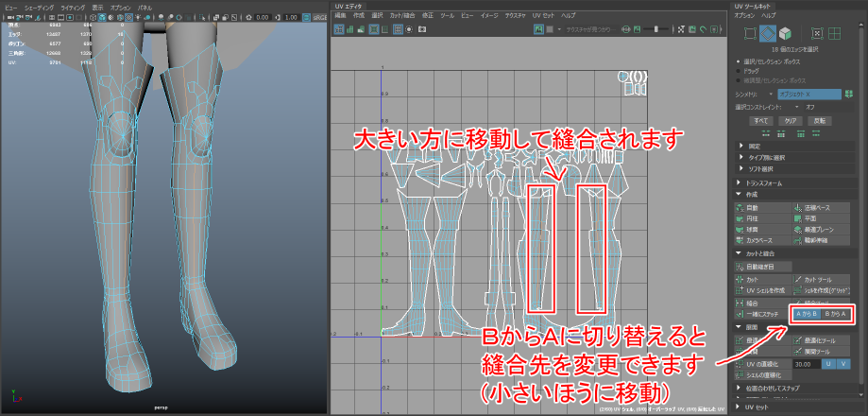Toggle the B から A stitch direction

pos(835,314)
